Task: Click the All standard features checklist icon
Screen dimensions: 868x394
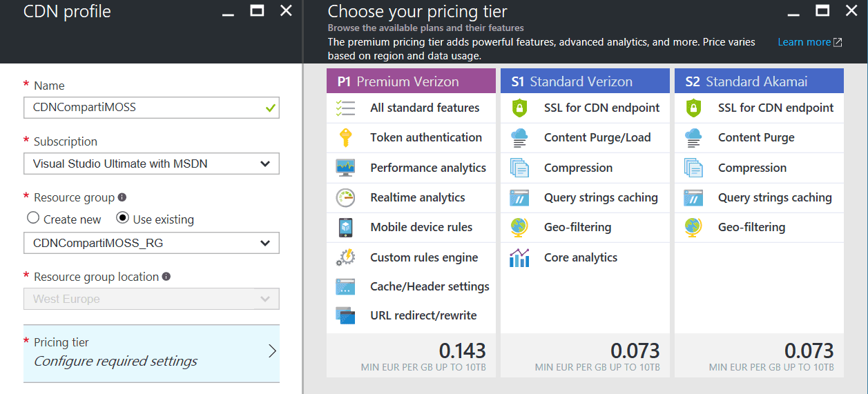Action: click(x=345, y=108)
